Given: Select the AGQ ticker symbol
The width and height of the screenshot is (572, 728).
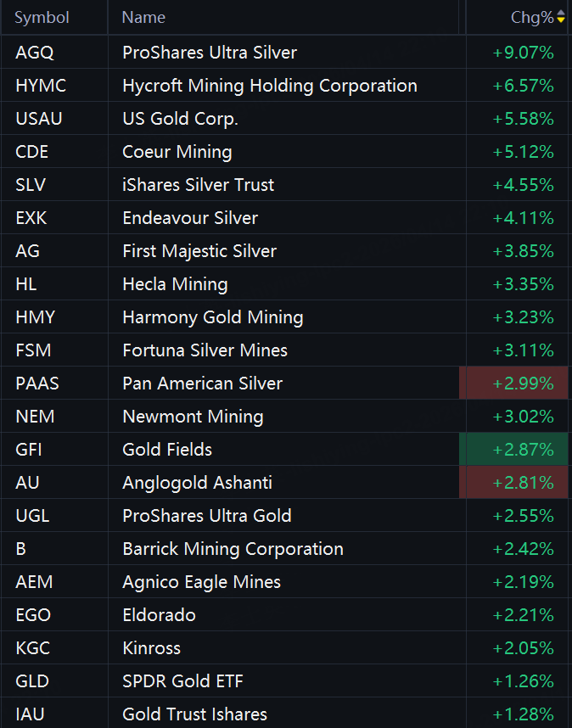Looking at the screenshot, I should pos(34,53).
